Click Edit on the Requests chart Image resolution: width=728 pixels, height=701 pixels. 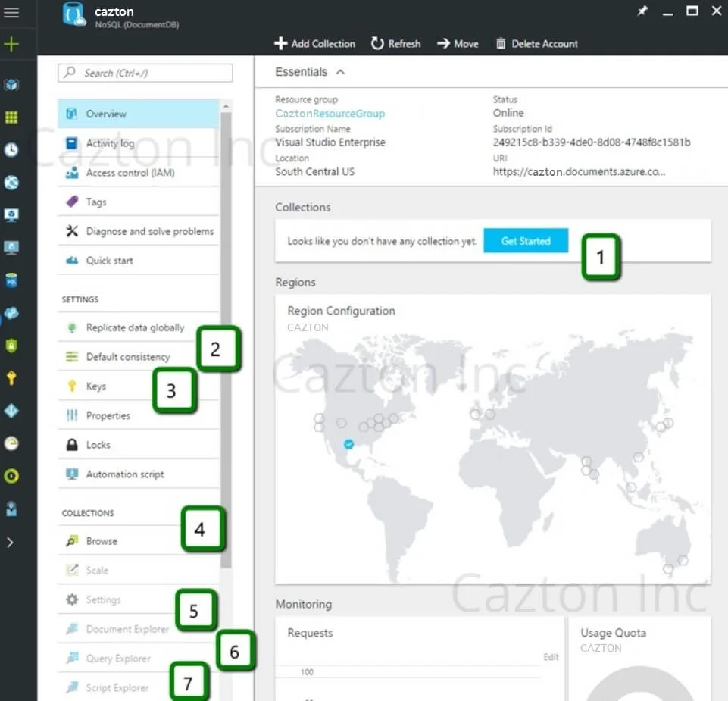[551, 657]
